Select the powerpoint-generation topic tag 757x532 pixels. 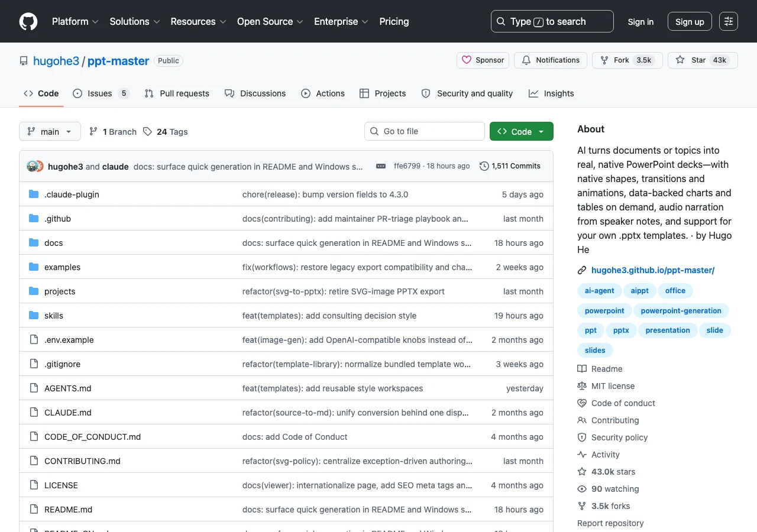pos(681,310)
